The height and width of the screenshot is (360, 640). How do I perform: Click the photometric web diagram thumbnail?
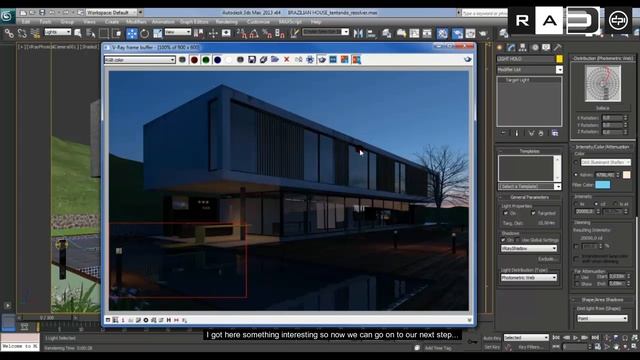pyautogui.click(x=603, y=84)
